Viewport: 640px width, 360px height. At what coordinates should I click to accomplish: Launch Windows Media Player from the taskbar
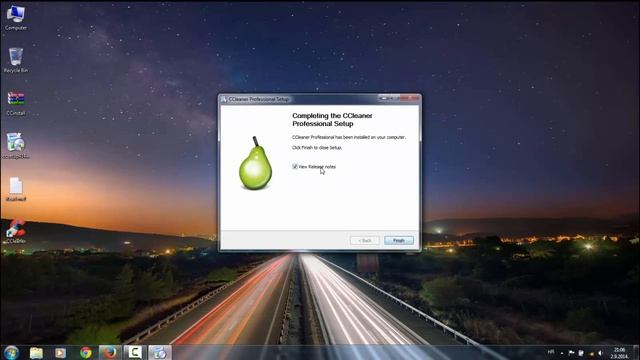click(60, 353)
